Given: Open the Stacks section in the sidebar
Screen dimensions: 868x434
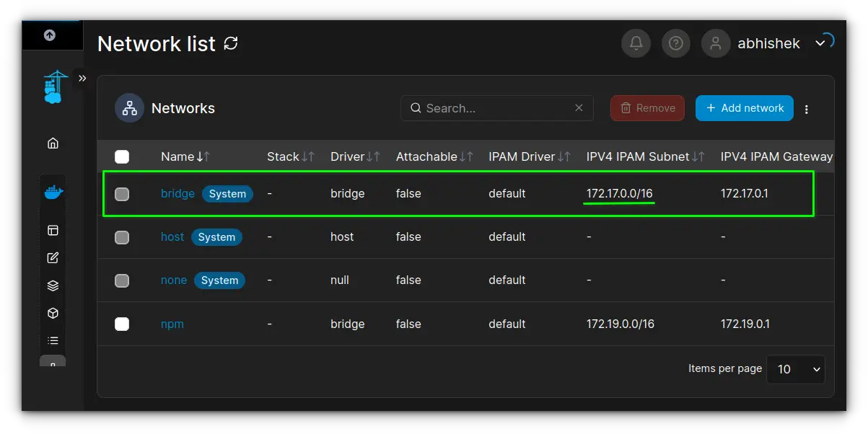Looking at the screenshot, I should (52, 285).
